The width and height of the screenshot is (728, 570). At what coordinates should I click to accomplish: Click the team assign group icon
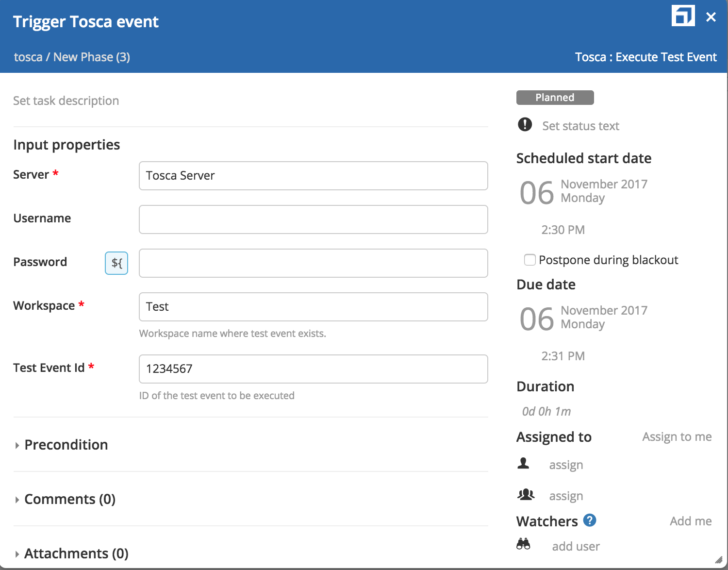click(x=526, y=495)
